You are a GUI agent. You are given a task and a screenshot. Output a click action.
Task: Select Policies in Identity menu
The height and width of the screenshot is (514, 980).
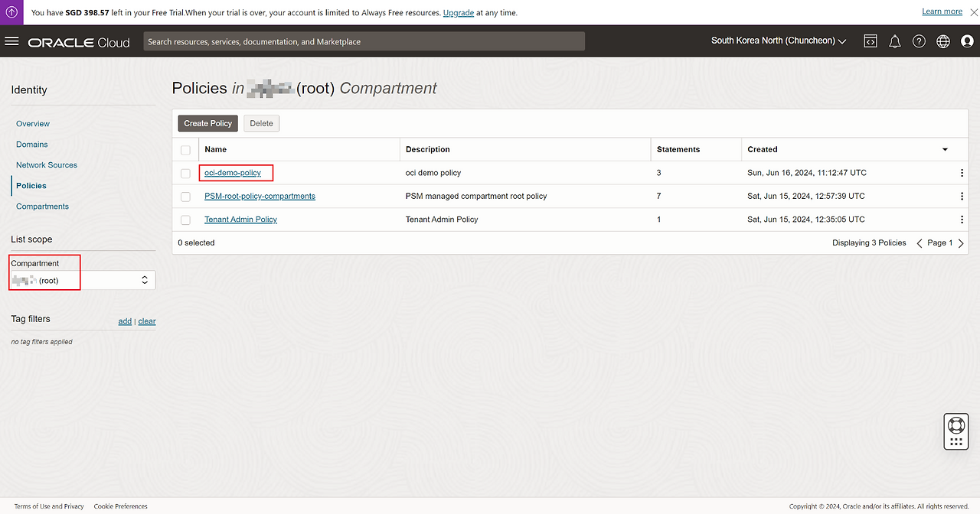tap(31, 185)
